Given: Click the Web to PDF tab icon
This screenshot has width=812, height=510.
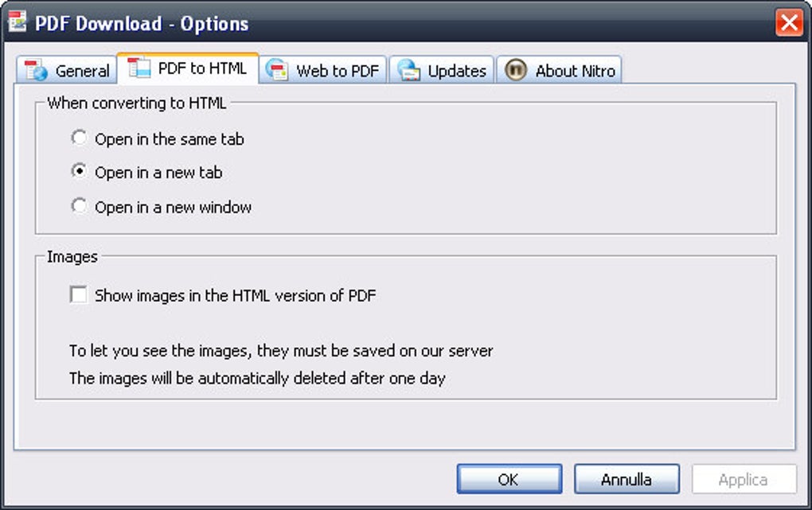Looking at the screenshot, I should (277, 70).
